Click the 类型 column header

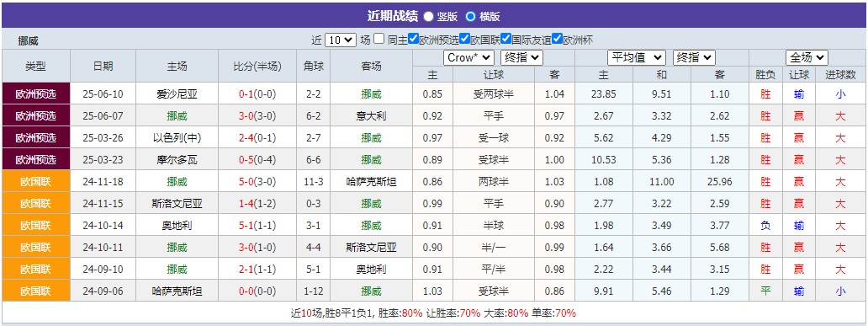pyautogui.click(x=36, y=66)
